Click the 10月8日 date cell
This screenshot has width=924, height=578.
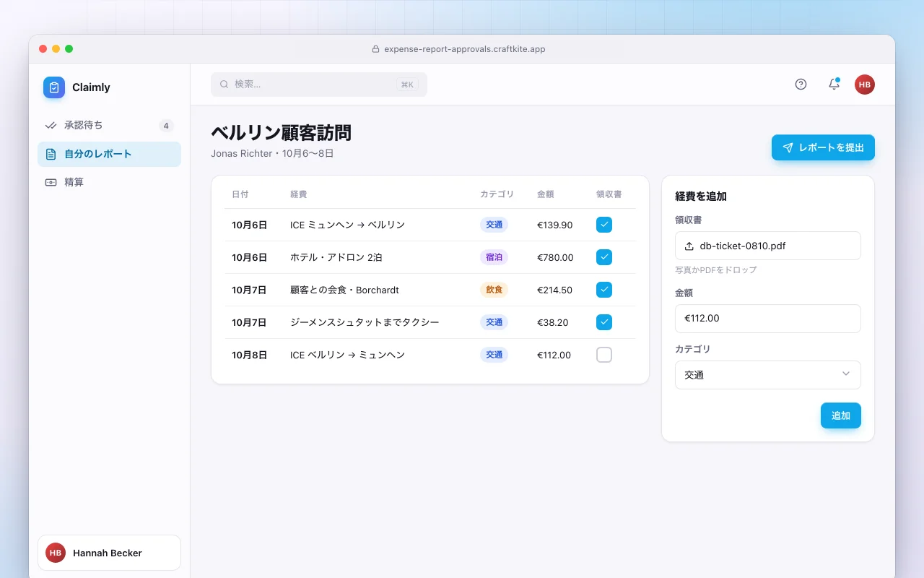tap(250, 355)
